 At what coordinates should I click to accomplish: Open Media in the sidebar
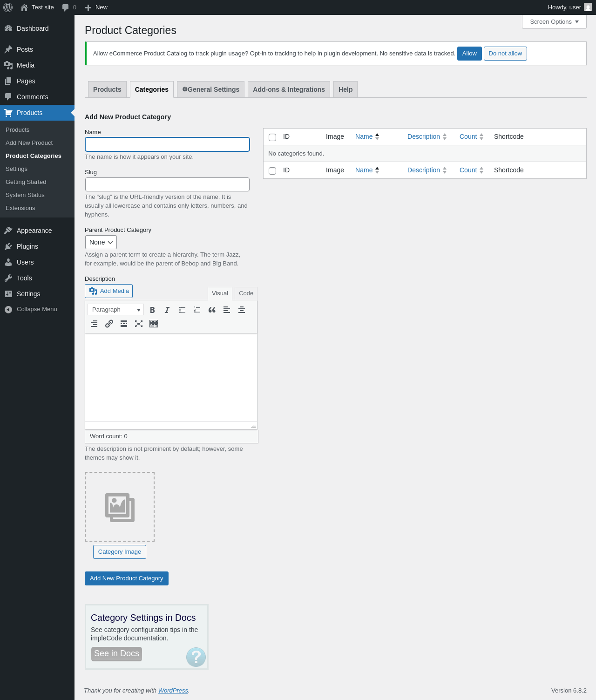point(37,65)
